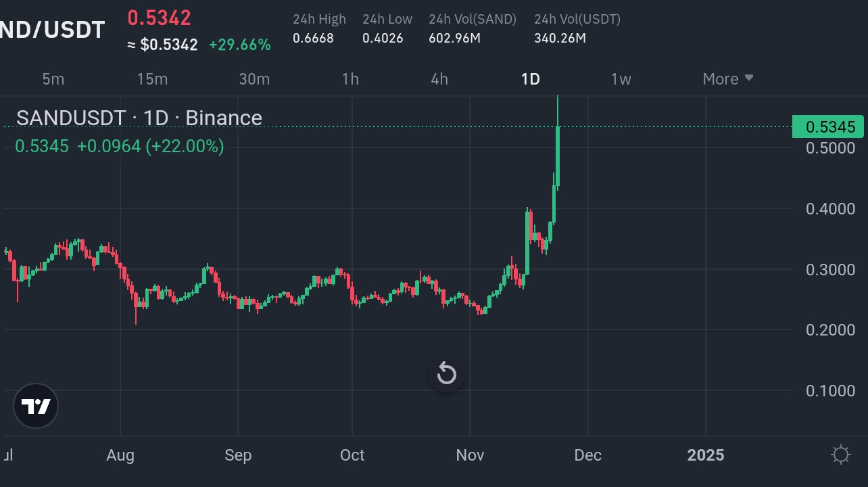Select the 30m timeframe
Viewport: 868px width, 487px height.
[x=254, y=78]
